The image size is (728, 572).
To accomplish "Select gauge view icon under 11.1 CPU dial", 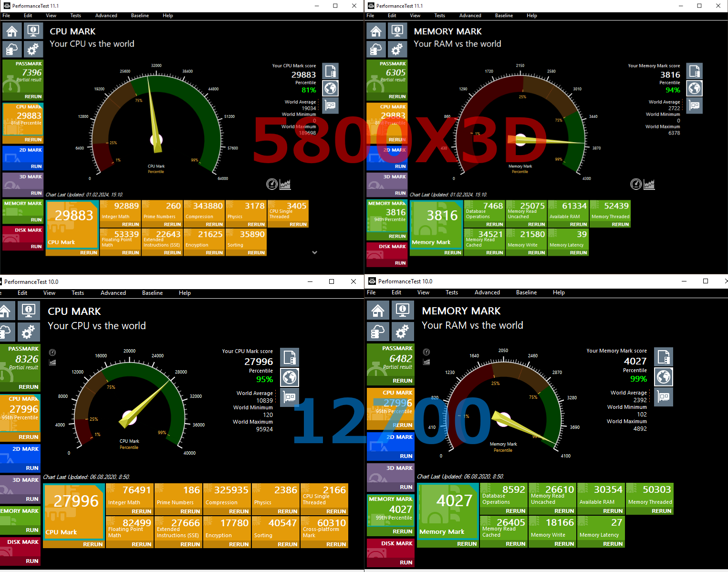I will (x=272, y=184).
